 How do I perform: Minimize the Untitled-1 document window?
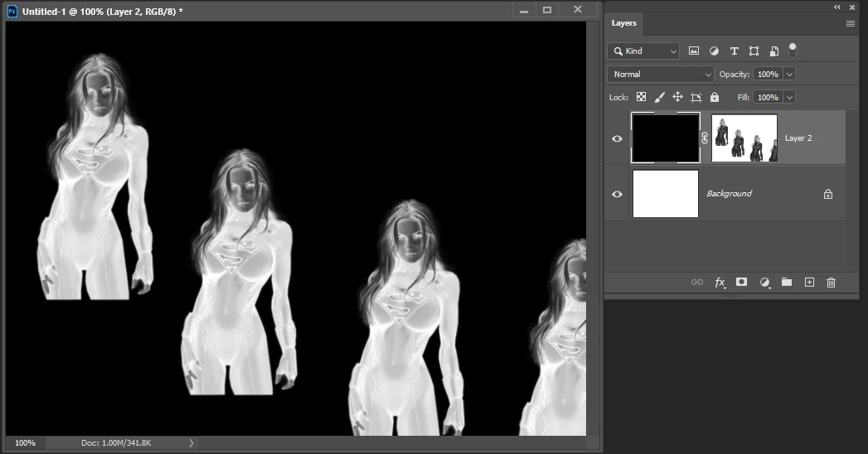[524, 11]
